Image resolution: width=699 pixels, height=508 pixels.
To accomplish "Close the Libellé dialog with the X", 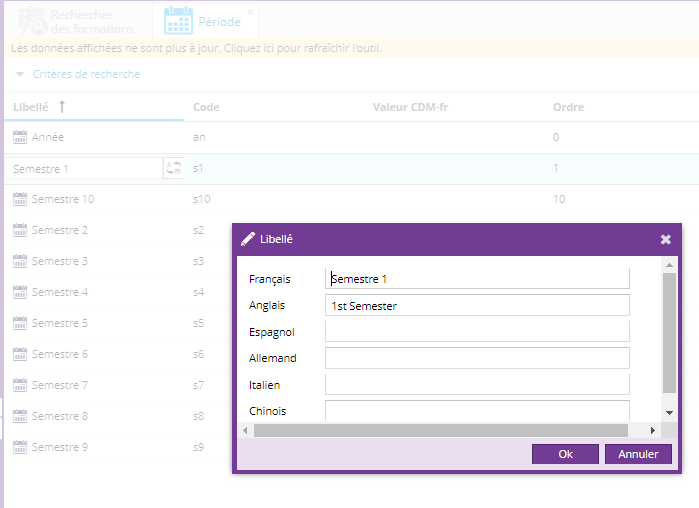I will (x=666, y=240).
